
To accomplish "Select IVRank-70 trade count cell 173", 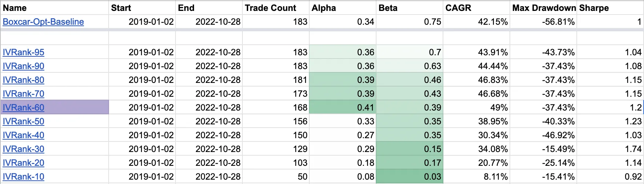I will click(x=276, y=94).
